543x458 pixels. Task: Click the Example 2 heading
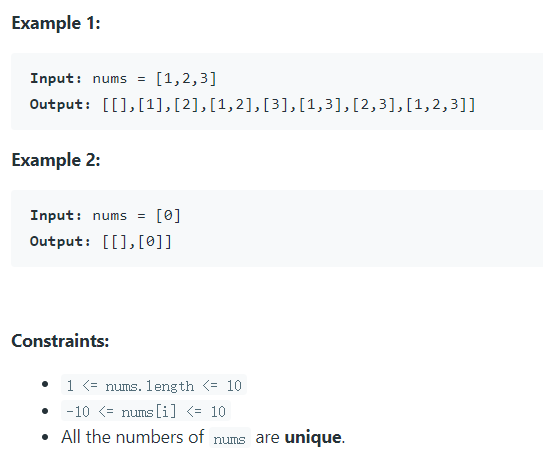click(x=56, y=160)
